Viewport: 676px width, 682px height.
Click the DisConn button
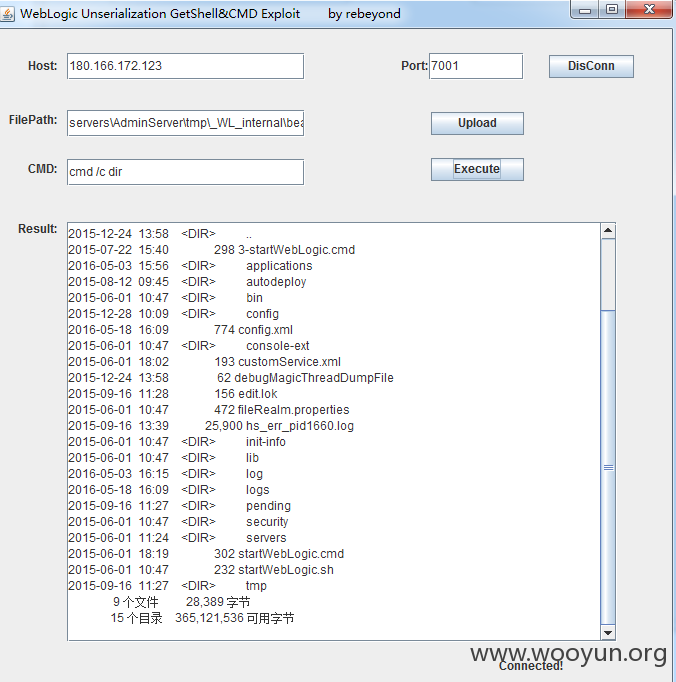point(591,66)
